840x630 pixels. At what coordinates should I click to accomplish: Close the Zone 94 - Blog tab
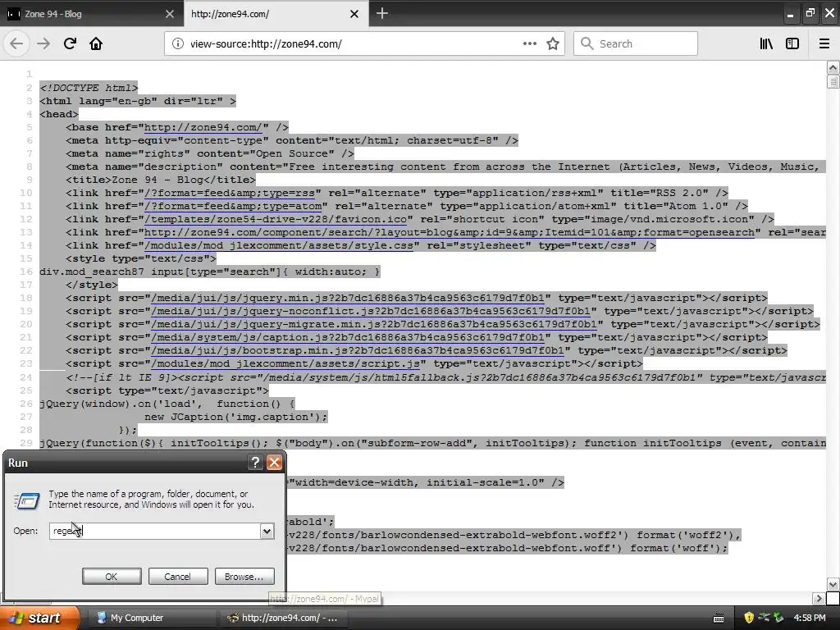[x=170, y=14]
